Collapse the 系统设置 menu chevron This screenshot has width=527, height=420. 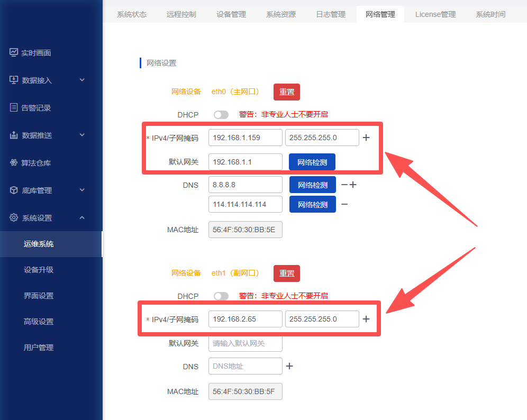click(82, 217)
